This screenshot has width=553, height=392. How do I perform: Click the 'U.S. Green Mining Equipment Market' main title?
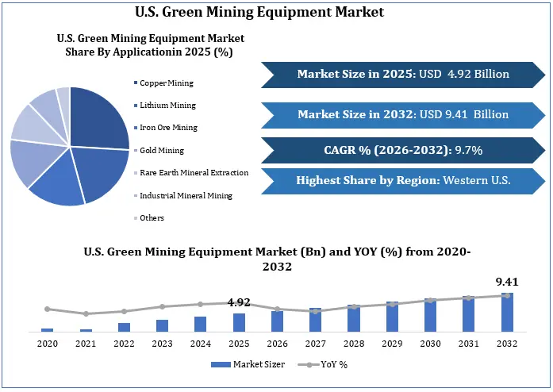[259, 12]
